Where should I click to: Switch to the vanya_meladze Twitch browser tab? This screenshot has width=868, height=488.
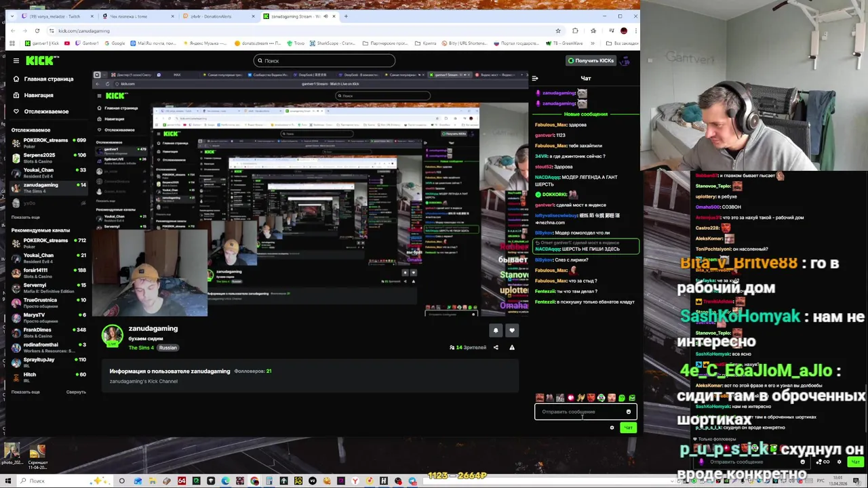point(55,16)
